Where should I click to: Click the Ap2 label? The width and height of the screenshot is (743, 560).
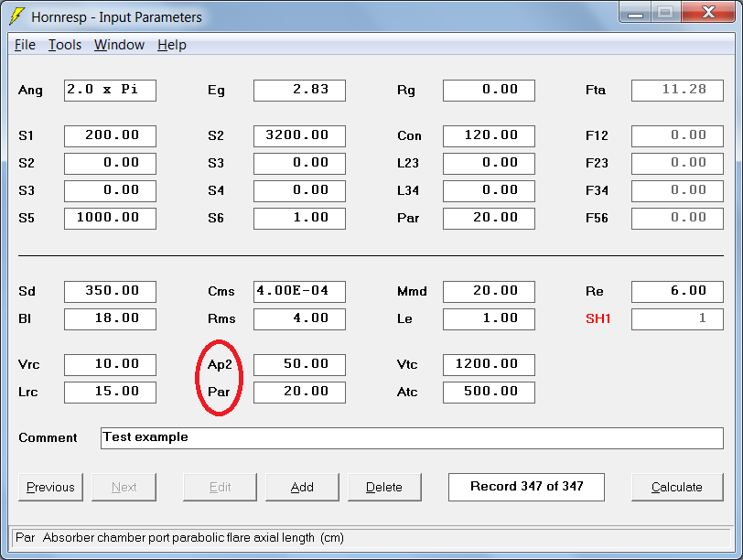point(220,365)
